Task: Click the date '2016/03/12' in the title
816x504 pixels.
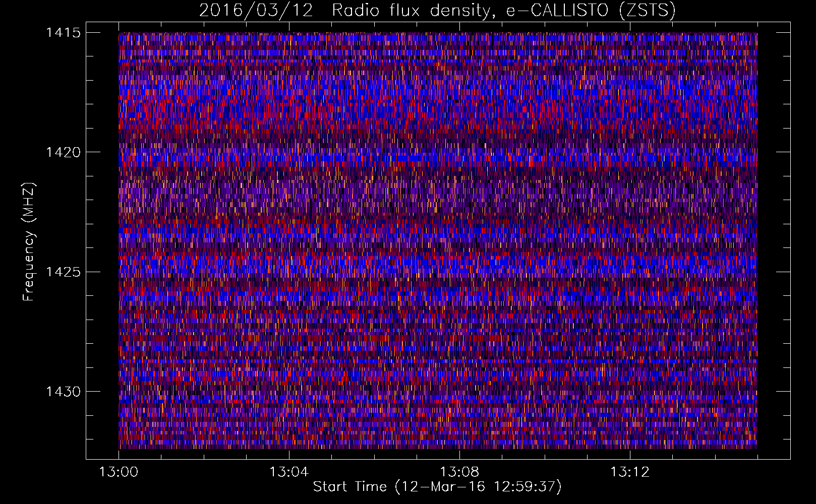Action: [x=256, y=10]
